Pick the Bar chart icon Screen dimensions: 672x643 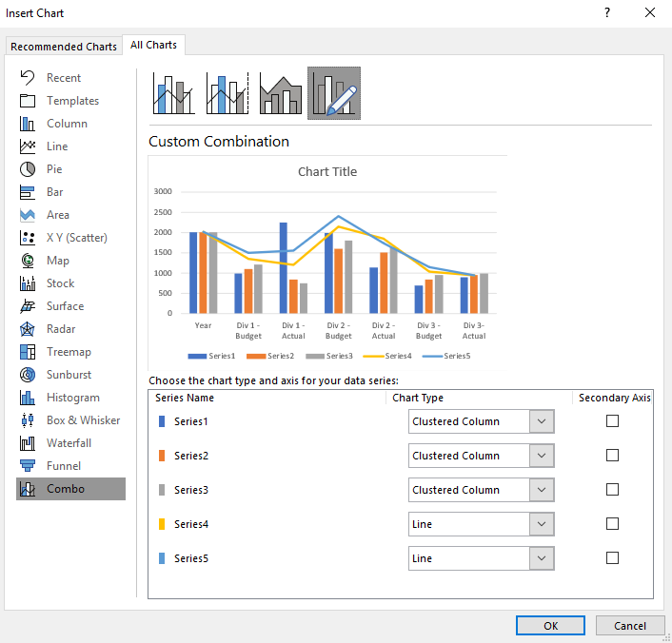pyautogui.click(x=28, y=192)
